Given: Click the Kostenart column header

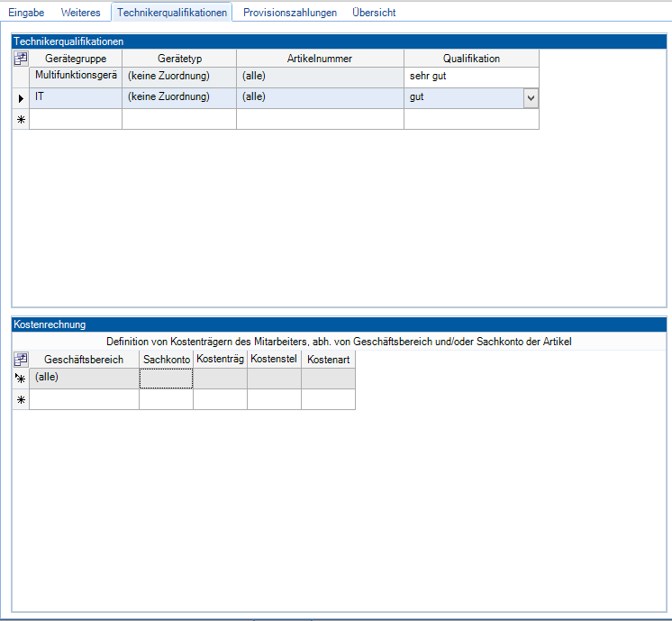Looking at the screenshot, I should click(x=328, y=360).
